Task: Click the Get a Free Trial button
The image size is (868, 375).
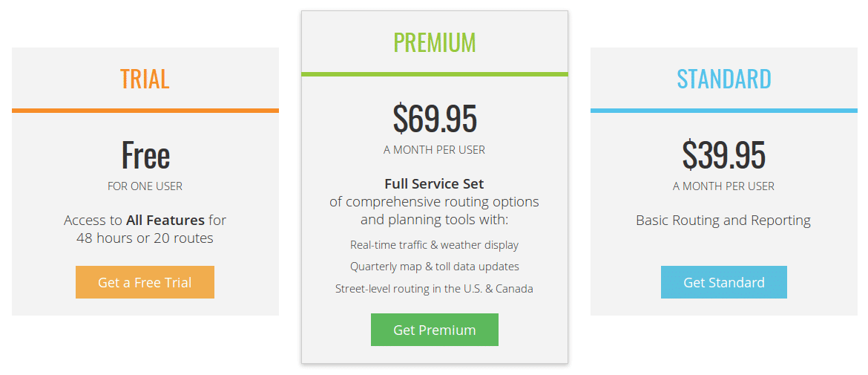Action: [x=145, y=282]
